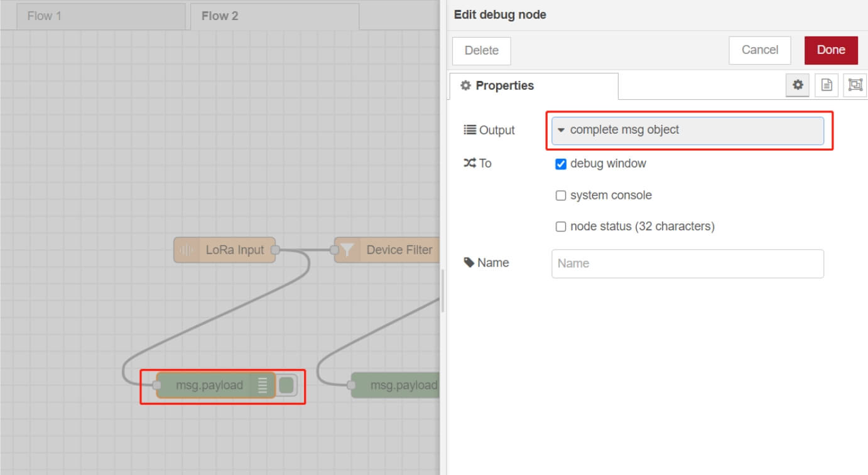868x475 pixels.
Task: Enable node status (32 characters) checkbox
Action: pos(561,227)
